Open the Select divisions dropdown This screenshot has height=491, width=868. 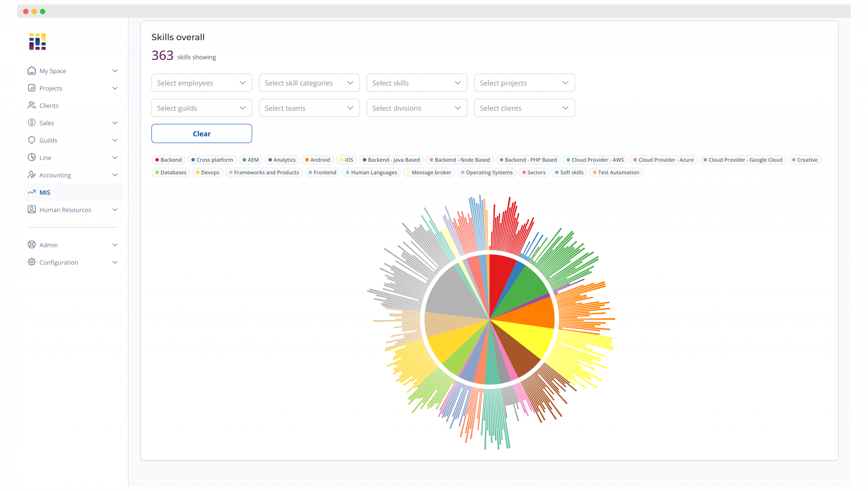coord(417,108)
